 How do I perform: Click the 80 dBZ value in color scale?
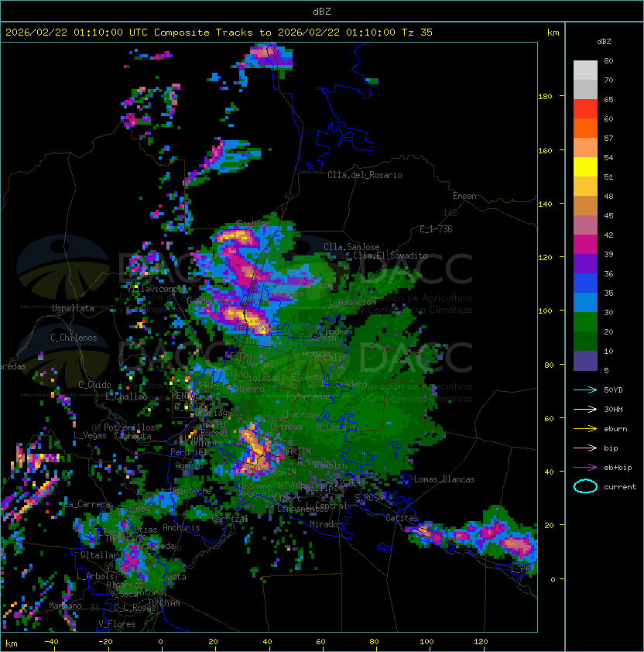coord(608,60)
